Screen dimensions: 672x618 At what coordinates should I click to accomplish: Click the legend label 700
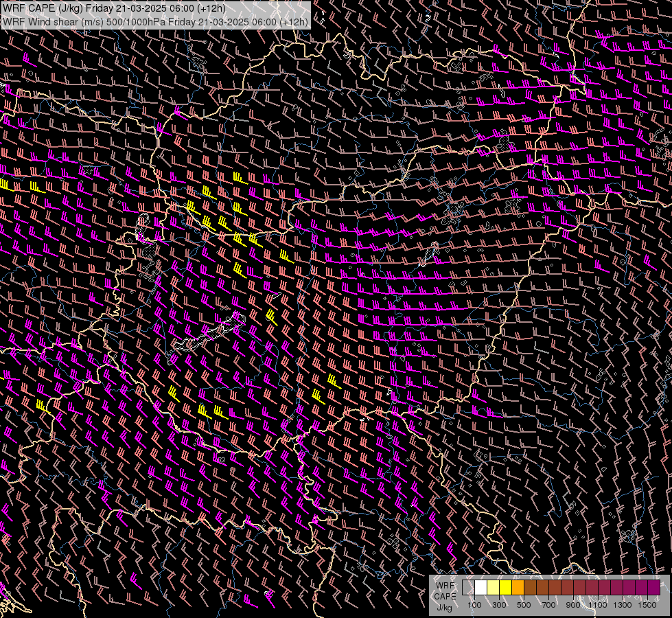tap(548, 605)
